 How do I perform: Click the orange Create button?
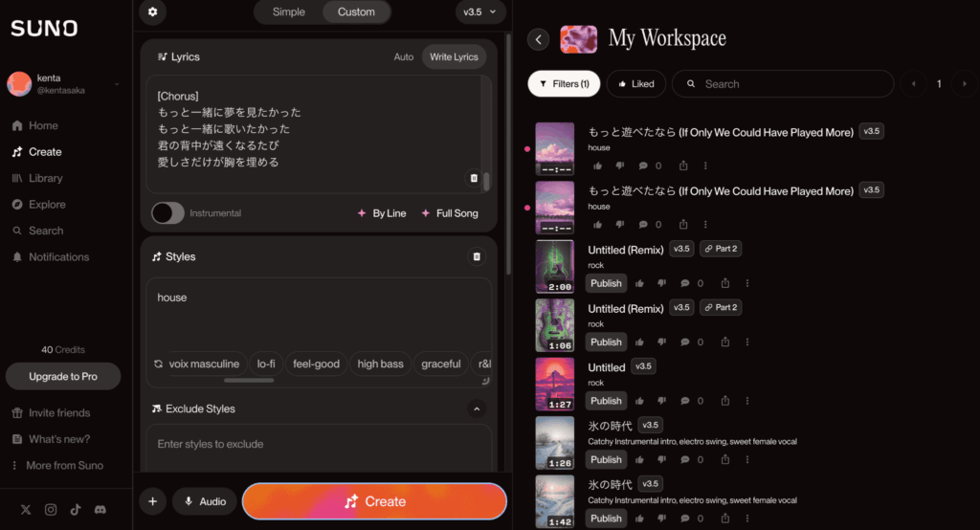(374, 501)
